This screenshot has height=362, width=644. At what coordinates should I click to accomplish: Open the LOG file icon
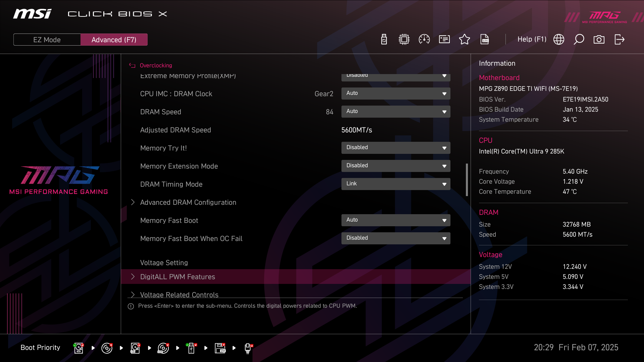(x=485, y=40)
